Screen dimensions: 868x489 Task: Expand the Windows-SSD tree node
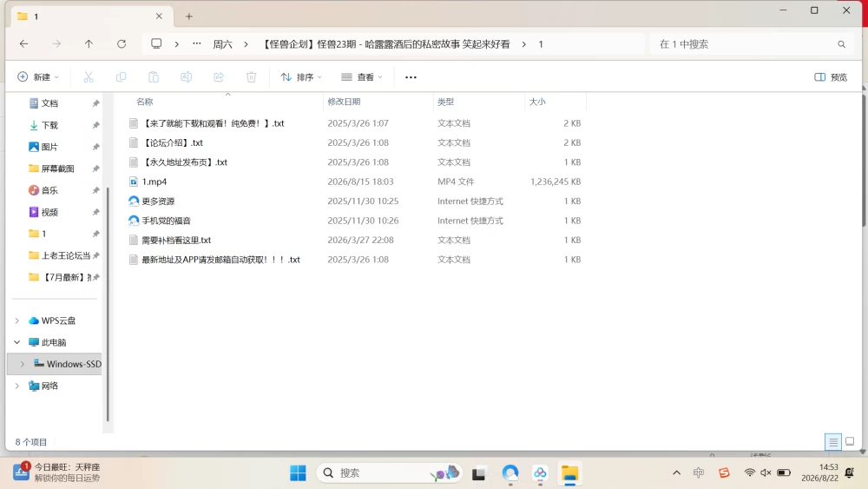point(23,364)
